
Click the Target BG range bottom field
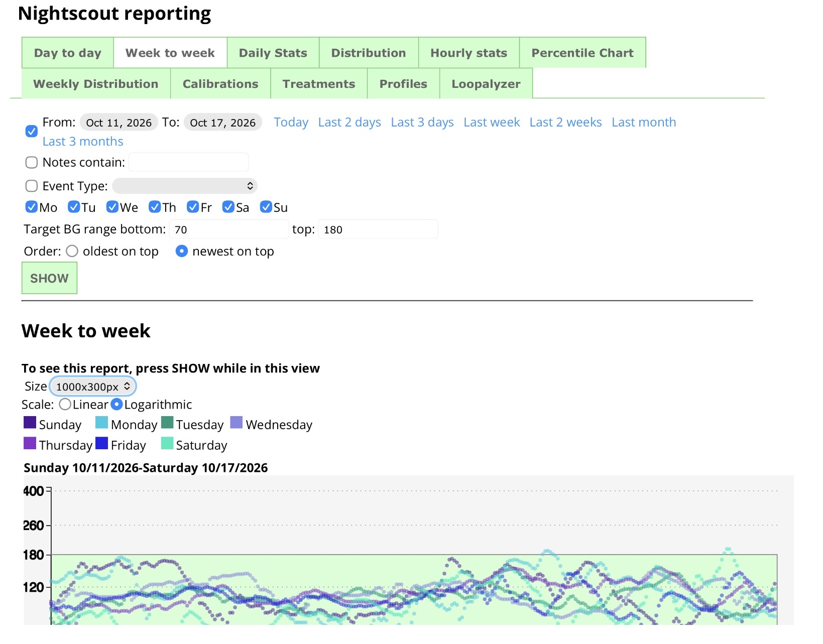pos(229,229)
